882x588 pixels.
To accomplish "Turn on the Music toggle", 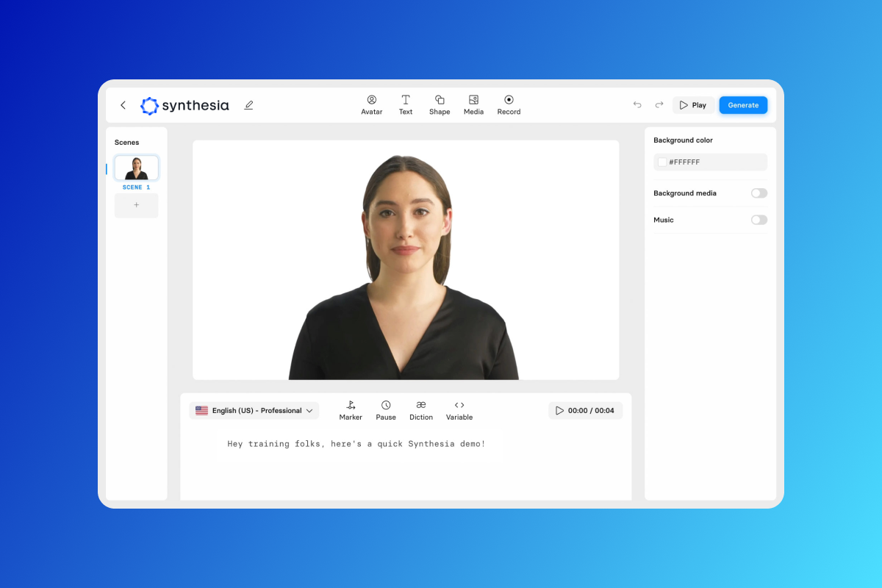I will (759, 220).
